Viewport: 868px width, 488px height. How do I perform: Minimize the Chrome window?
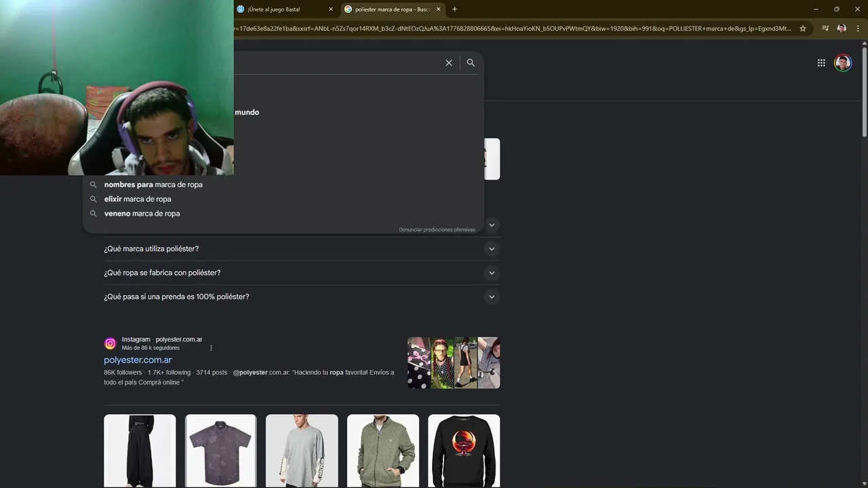(x=816, y=9)
